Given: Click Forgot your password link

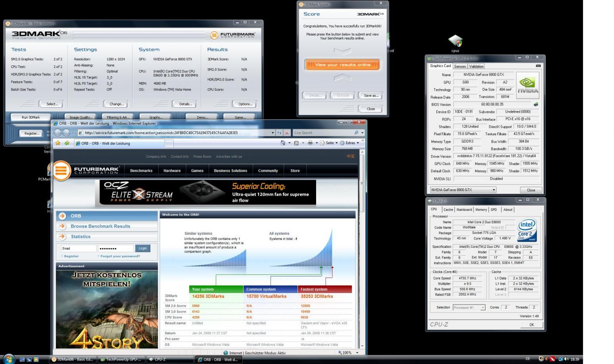Looking at the screenshot, I should click(x=120, y=256).
